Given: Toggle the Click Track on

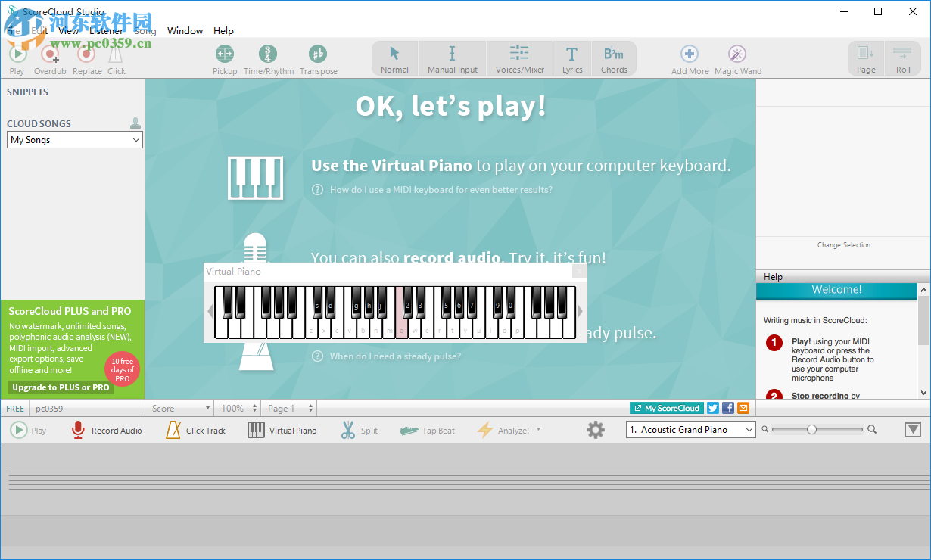Looking at the screenshot, I should 195,430.
